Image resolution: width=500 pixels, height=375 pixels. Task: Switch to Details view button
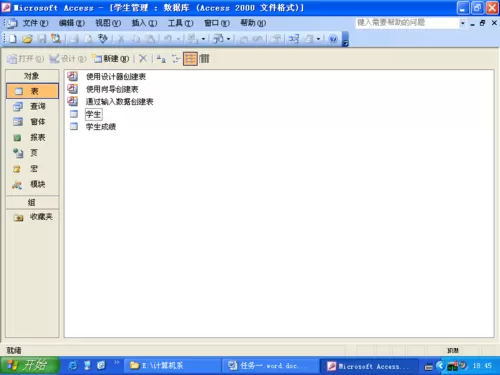point(204,59)
